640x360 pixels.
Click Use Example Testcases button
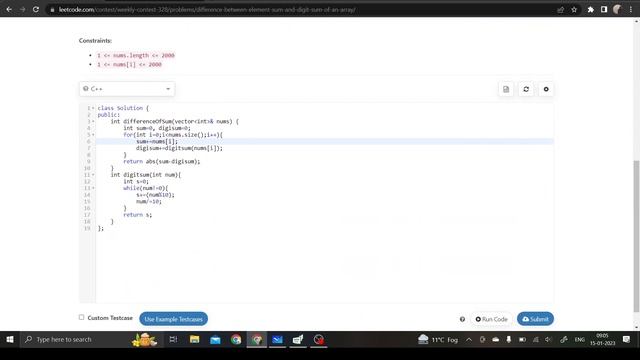coord(173,319)
